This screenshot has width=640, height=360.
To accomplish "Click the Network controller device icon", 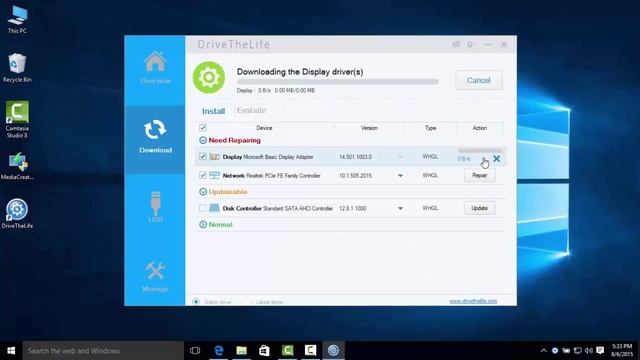I will pyautogui.click(x=214, y=176).
